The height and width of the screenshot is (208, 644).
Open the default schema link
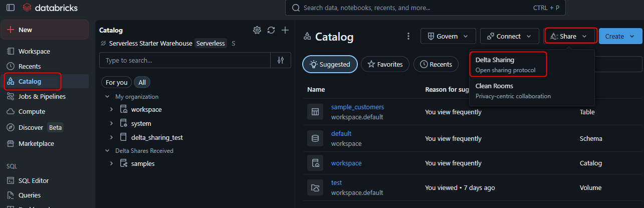341,133
